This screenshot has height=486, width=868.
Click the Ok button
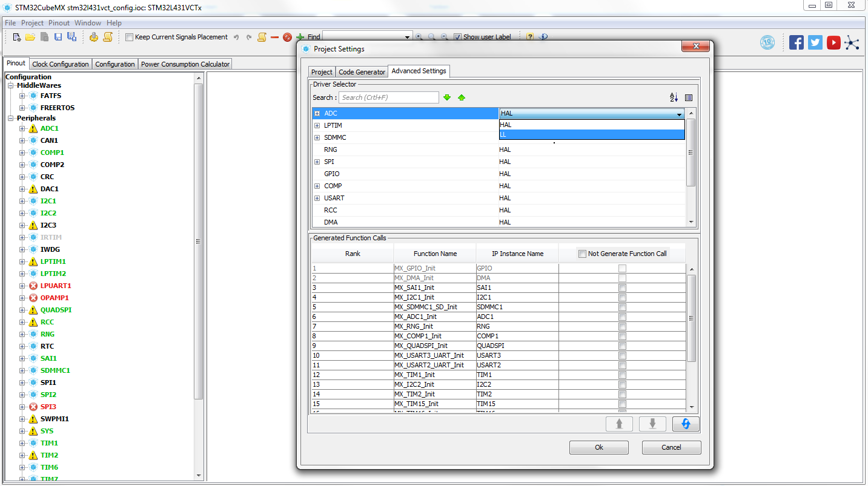599,447
